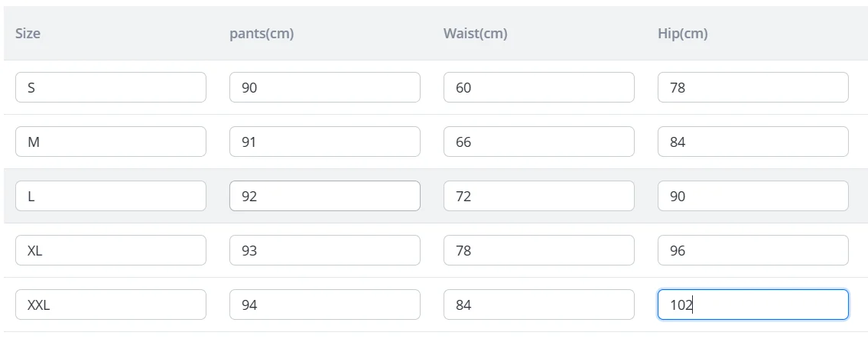Click the Hip field with value 84
This screenshot has height=342, width=868.
pyautogui.click(x=753, y=142)
